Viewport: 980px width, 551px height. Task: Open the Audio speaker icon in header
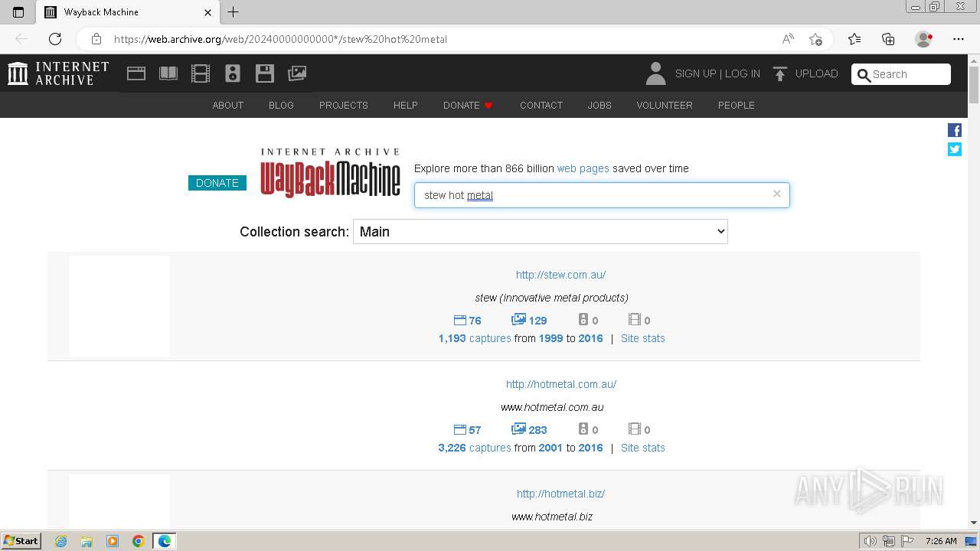(233, 73)
